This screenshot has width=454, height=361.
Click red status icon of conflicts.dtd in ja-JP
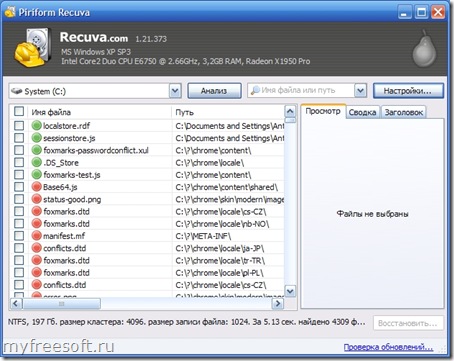36,248
